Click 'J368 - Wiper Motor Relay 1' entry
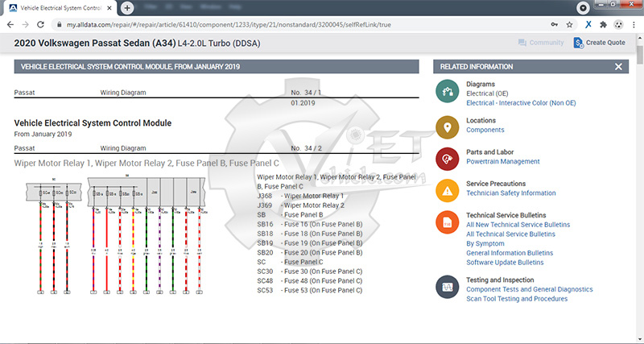Image resolution: width=644 pixels, height=344 pixels. (300, 196)
